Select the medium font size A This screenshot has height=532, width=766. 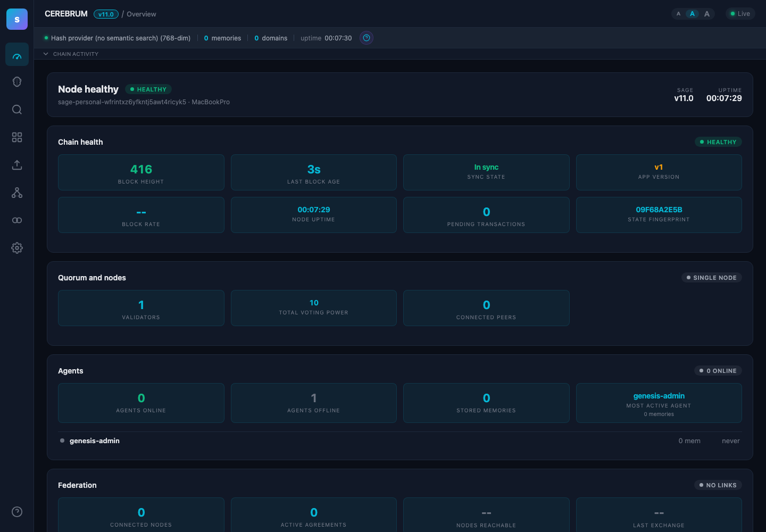692,14
